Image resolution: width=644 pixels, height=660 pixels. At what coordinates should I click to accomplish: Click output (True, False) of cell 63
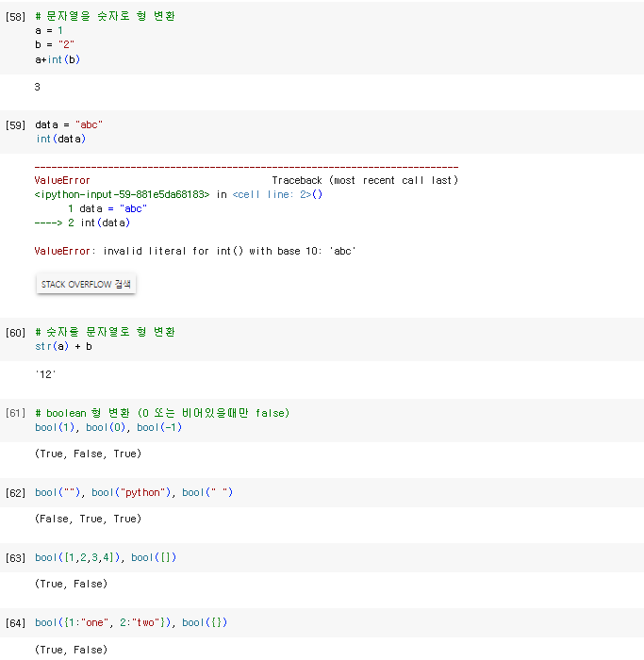coord(71,585)
